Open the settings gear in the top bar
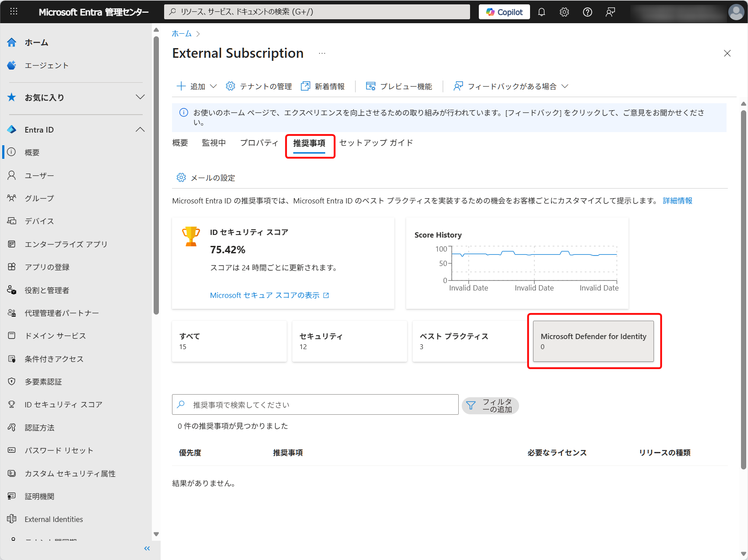This screenshot has height=560, width=748. click(x=564, y=12)
